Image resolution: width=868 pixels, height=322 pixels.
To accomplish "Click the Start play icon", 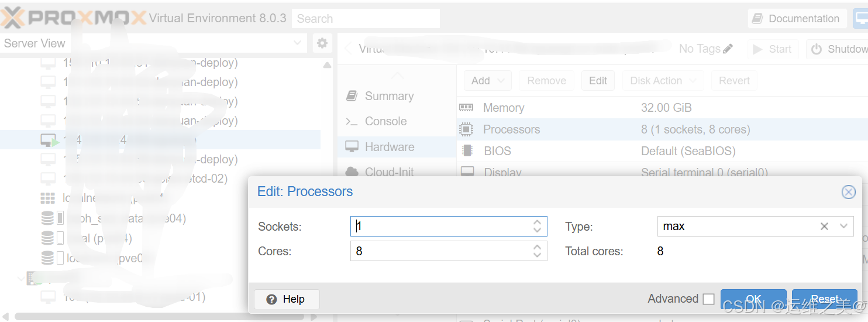I will click(x=757, y=49).
